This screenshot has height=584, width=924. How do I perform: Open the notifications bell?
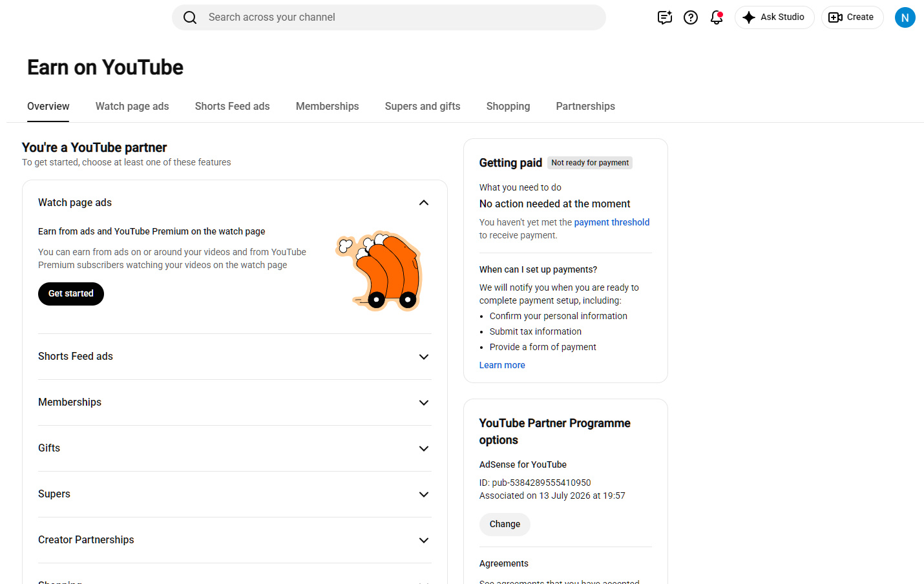coord(717,17)
